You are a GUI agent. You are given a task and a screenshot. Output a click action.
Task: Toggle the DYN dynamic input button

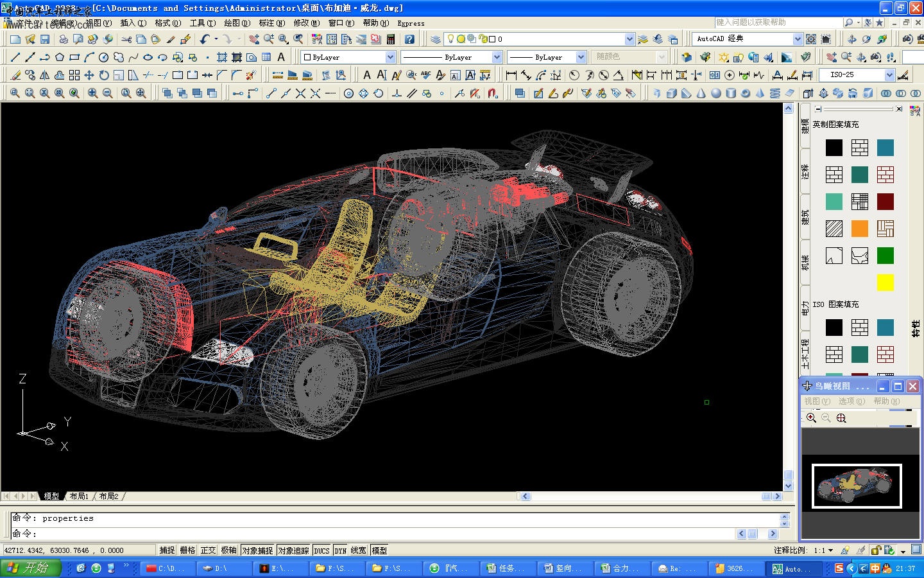340,550
